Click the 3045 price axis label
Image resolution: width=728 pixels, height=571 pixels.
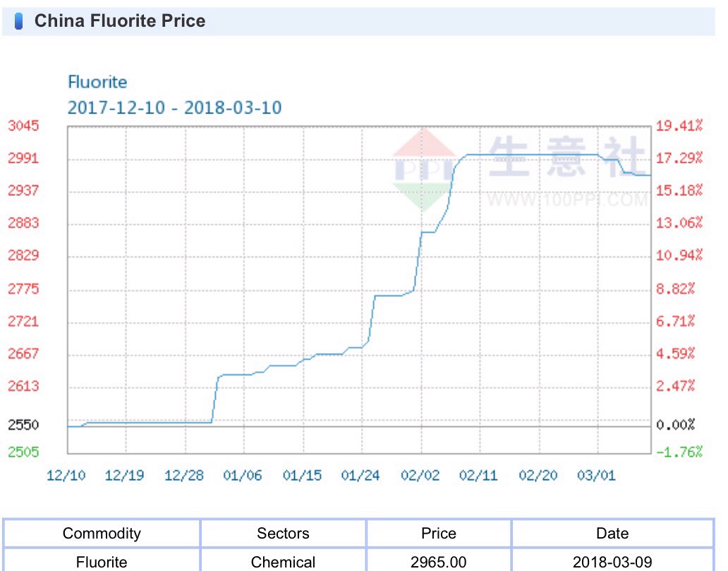(23, 126)
